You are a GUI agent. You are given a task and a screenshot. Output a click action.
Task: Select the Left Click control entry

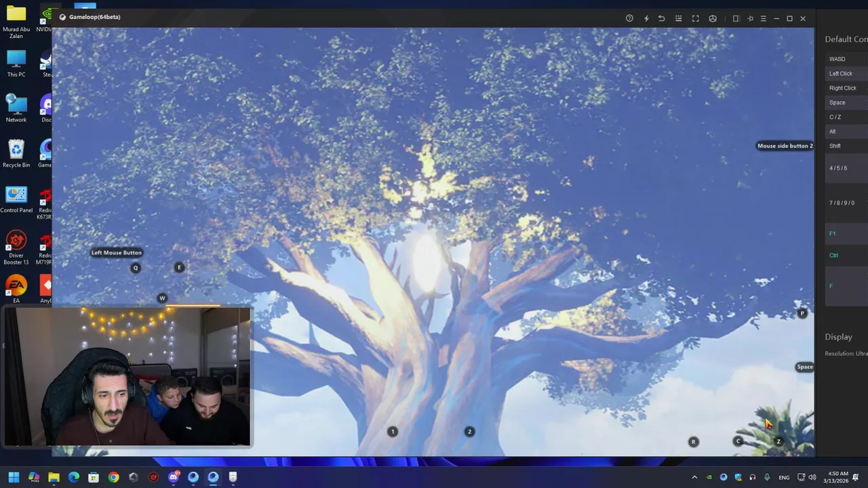[x=846, y=73]
